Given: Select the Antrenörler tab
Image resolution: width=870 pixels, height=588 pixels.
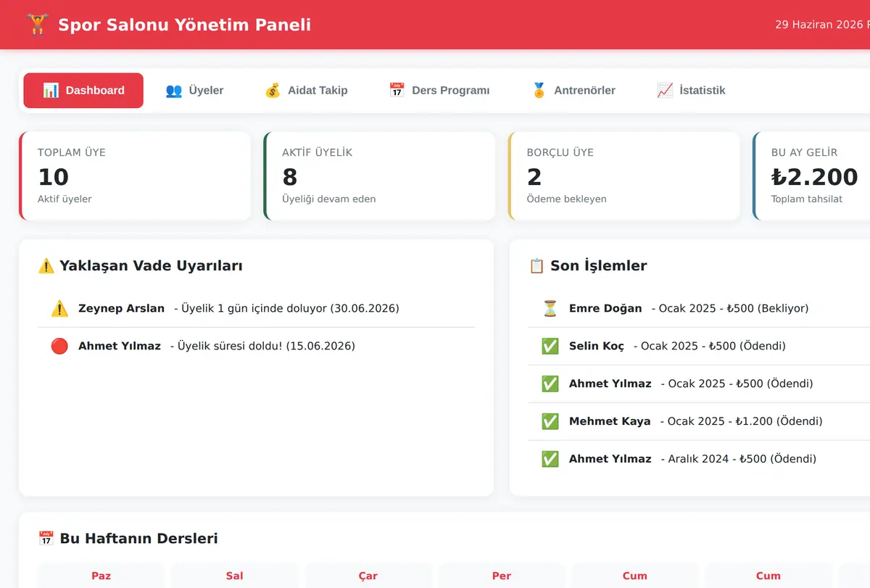Looking at the screenshot, I should [x=573, y=91].
